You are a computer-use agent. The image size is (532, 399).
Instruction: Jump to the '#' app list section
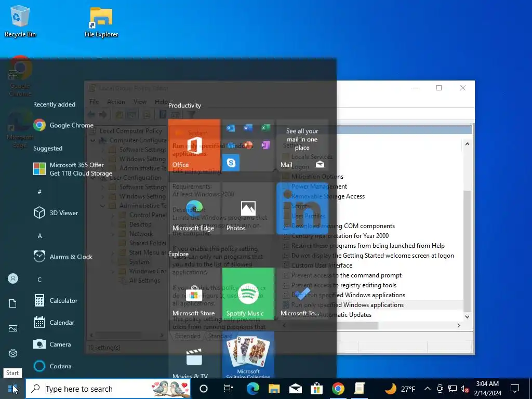39,192
